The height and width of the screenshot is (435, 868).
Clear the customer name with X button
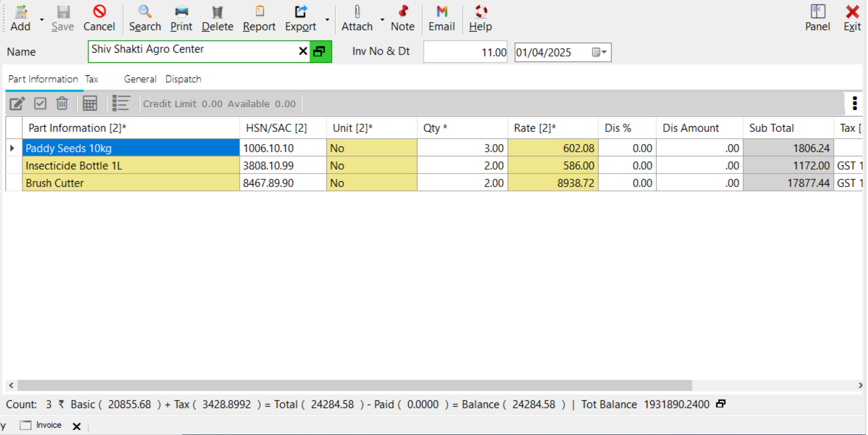tap(303, 51)
